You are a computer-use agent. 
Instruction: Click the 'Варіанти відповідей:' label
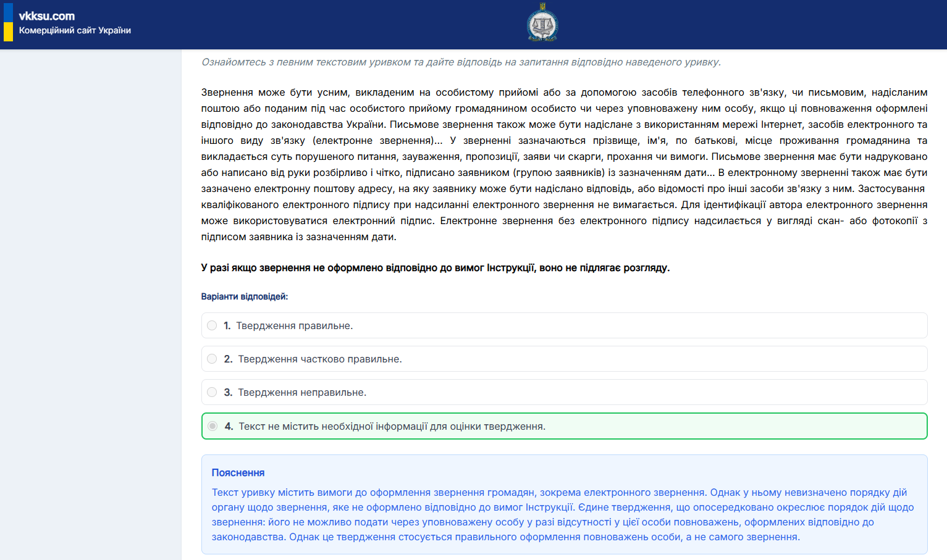[x=244, y=296]
